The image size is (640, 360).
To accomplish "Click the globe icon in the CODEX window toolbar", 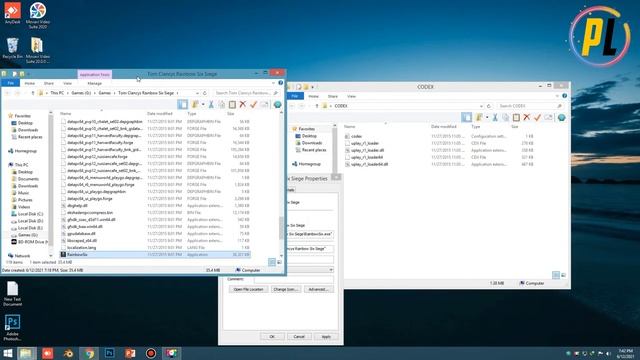I will point(561,118).
